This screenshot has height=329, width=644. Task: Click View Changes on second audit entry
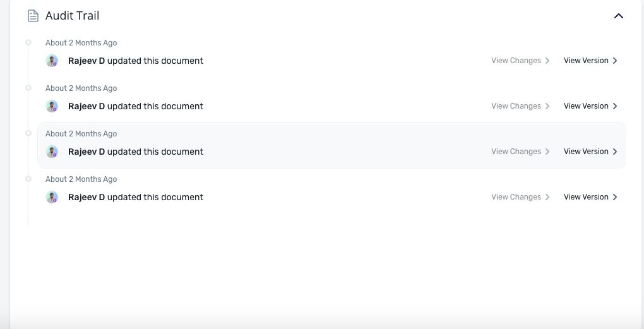coord(520,106)
